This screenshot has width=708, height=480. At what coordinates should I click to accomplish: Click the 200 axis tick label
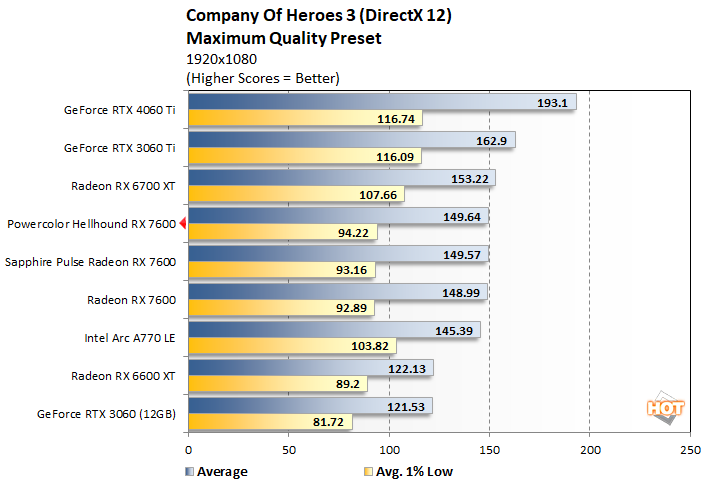pyautogui.click(x=590, y=450)
